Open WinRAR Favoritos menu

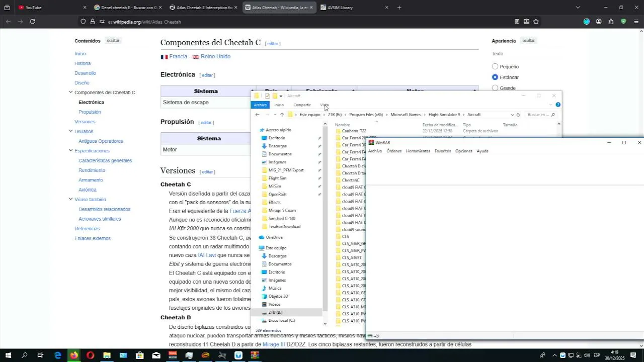[443, 151]
